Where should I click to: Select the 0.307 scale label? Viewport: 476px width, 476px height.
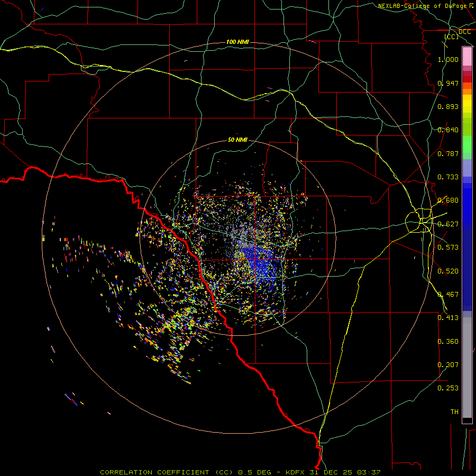pyautogui.click(x=448, y=365)
